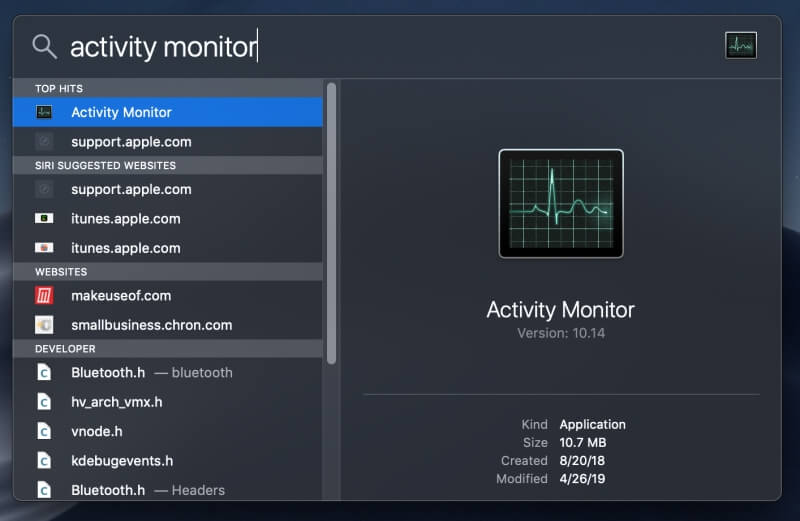Click the orange icon of second itunes.apple.com

pyautogui.click(x=44, y=248)
